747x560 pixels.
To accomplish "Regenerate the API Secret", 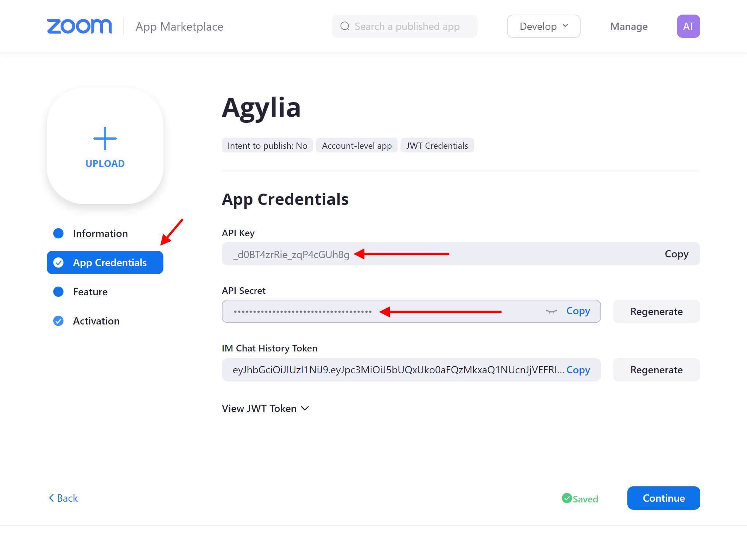I will coord(656,311).
